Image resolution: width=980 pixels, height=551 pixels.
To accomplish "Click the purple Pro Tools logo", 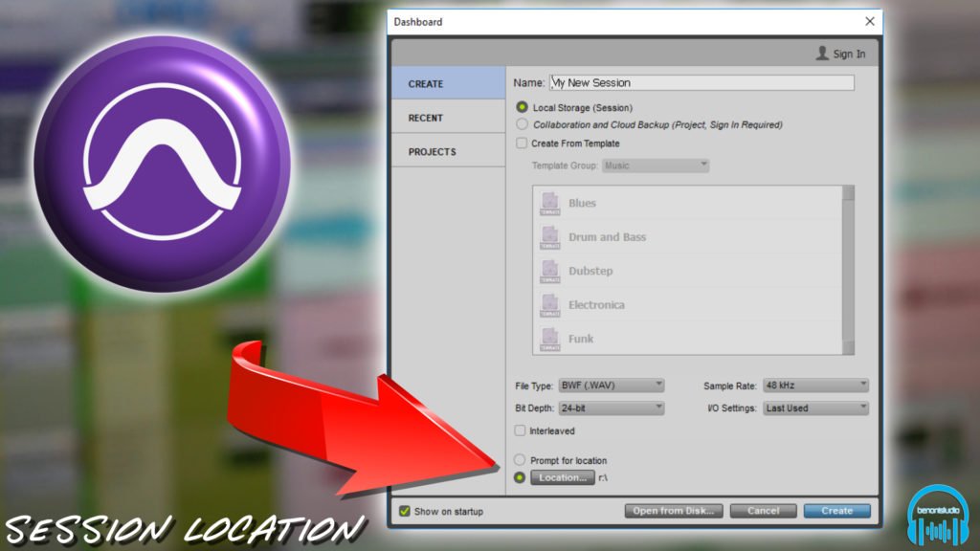I will coord(163,164).
